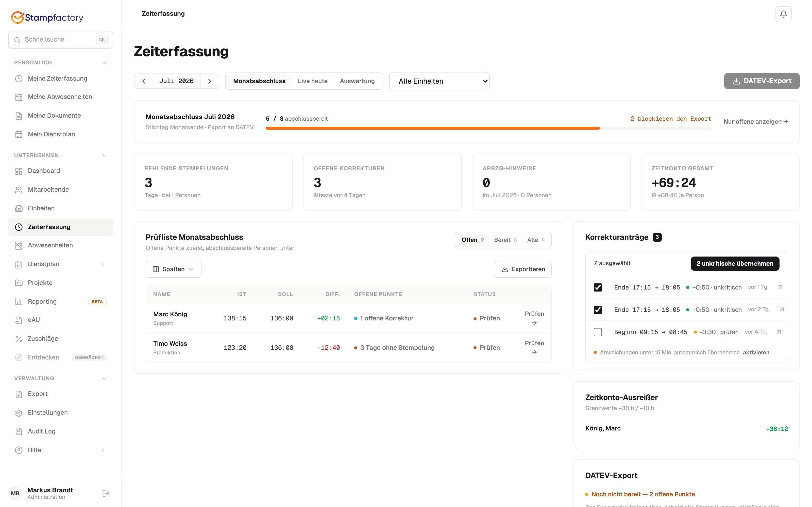The width and height of the screenshot is (812, 507).
Task: Open the Alle Einheiten dropdown
Action: 439,81
